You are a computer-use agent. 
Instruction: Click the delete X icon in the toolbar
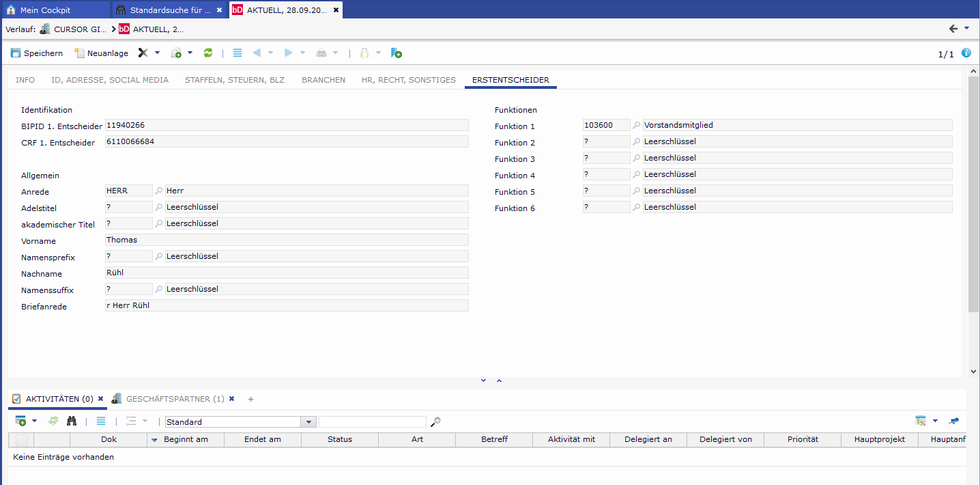[143, 53]
